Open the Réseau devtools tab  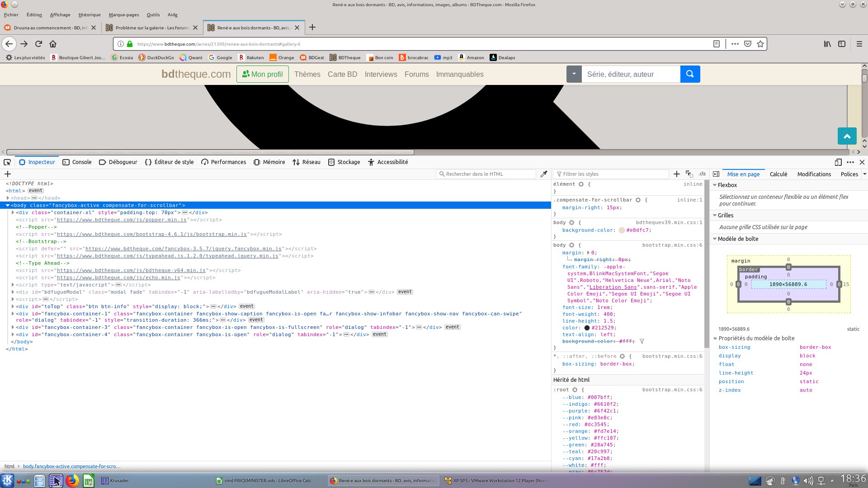307,162
